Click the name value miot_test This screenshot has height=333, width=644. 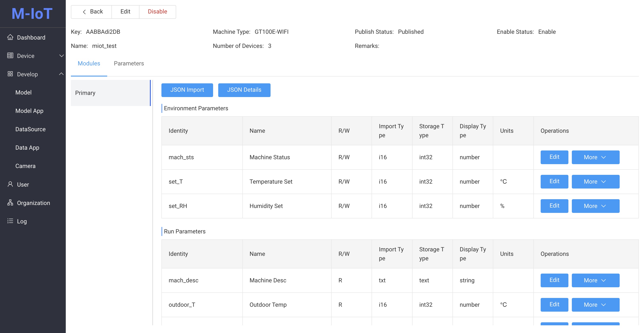pyautogui.click(x=104, y=46)
